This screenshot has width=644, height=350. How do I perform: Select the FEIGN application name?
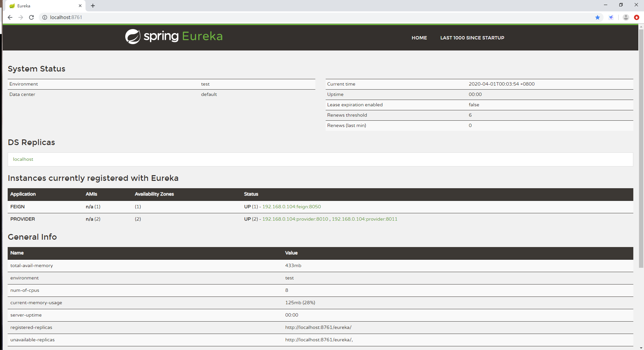17,207
